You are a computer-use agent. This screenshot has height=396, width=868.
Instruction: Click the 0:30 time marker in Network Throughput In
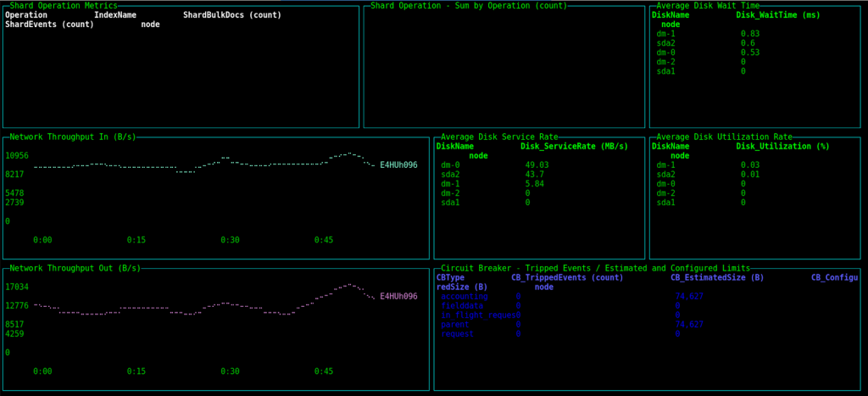coord(230,240)
